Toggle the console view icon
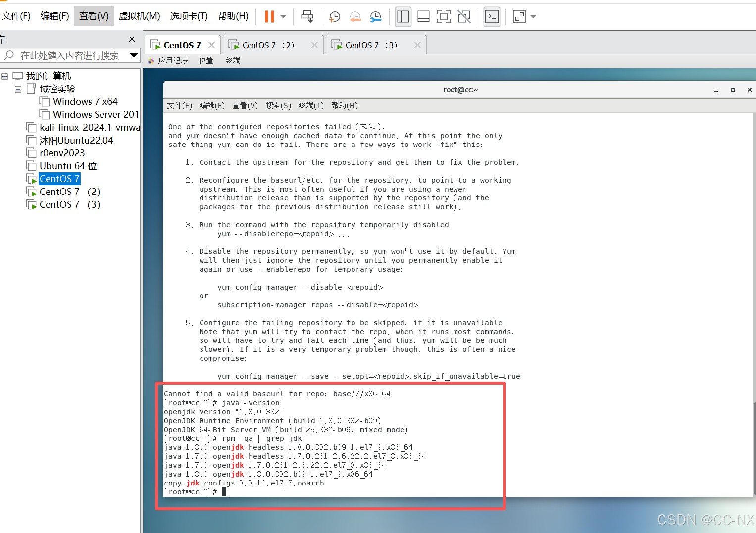Image resolution: width=756 pixels, height=533 pixels. (492, 16)
